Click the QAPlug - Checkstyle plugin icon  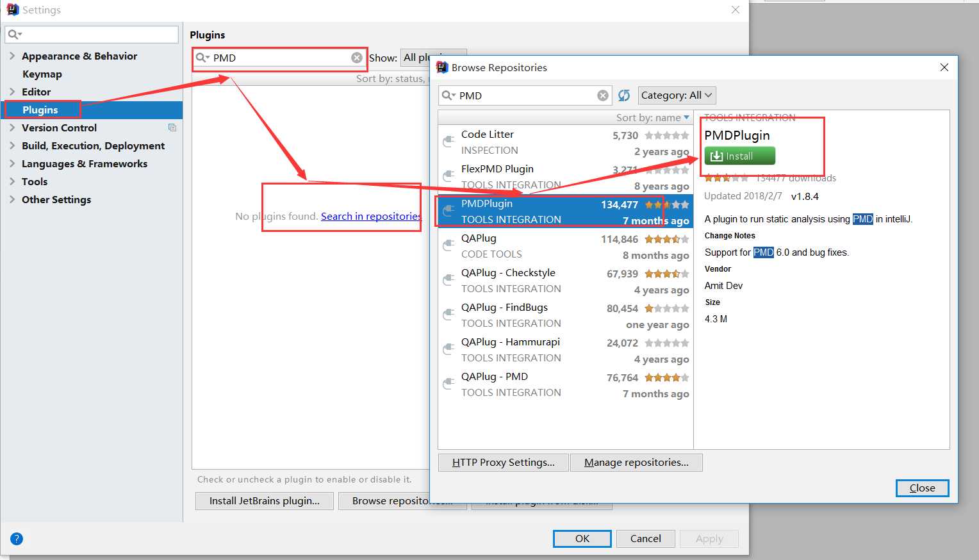click(449, 279)
